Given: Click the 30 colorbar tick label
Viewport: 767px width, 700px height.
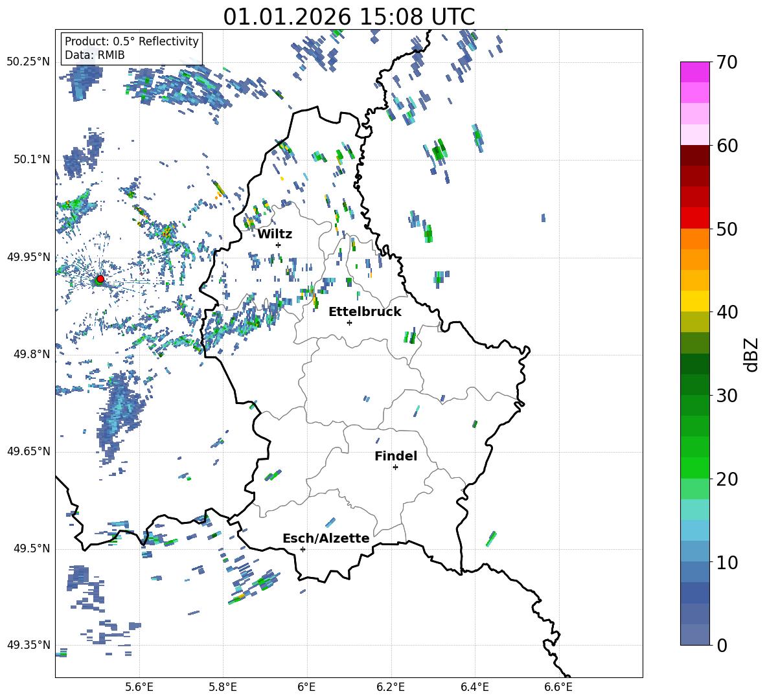Looking at the screenshot, I should (727, 396).
